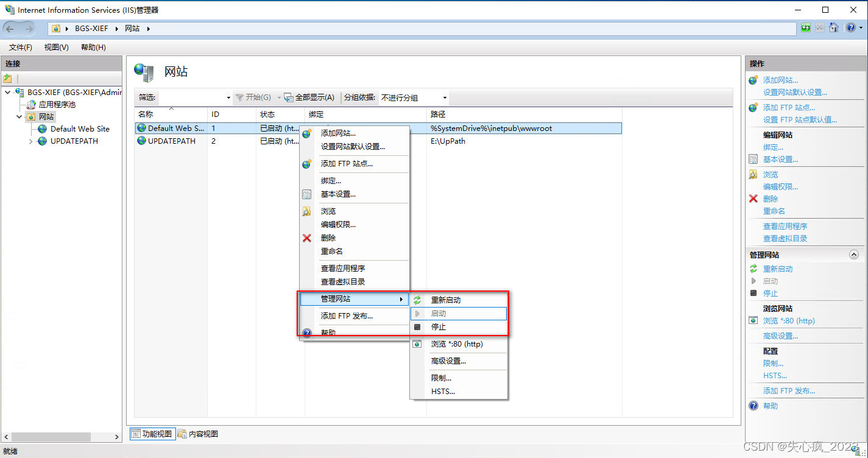This screenshot has width=868, height=458.
Task: Click the home icon in address bar
Action: click(x=834, y=28)
